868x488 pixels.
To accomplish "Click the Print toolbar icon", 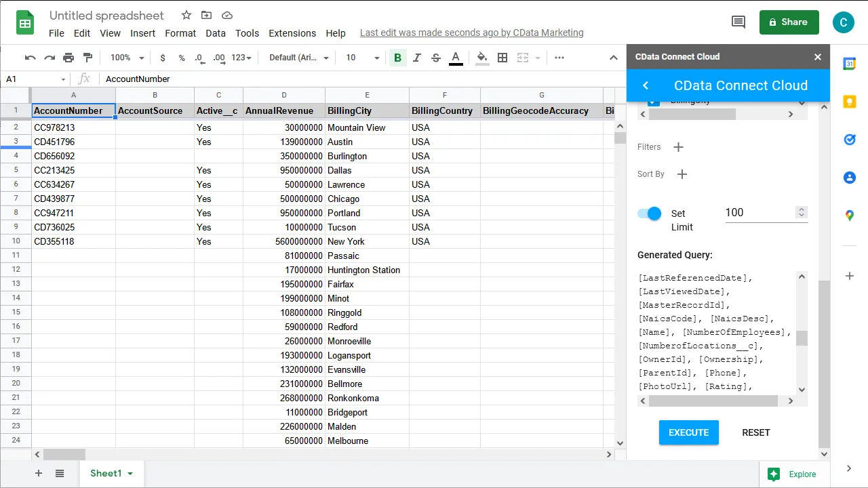I will click(68, 58).
